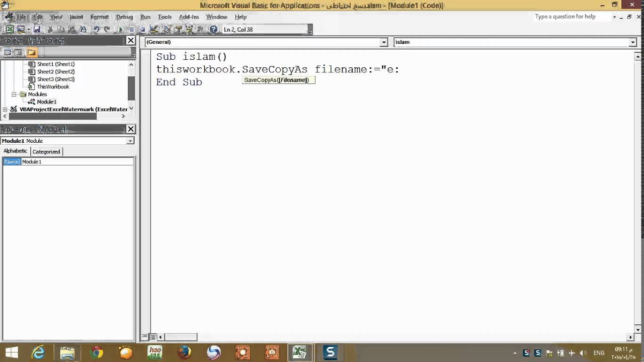The width and height of the screenshot is (644, 362).
Task: Open the Run menu
Action: [x=145, y=17]
